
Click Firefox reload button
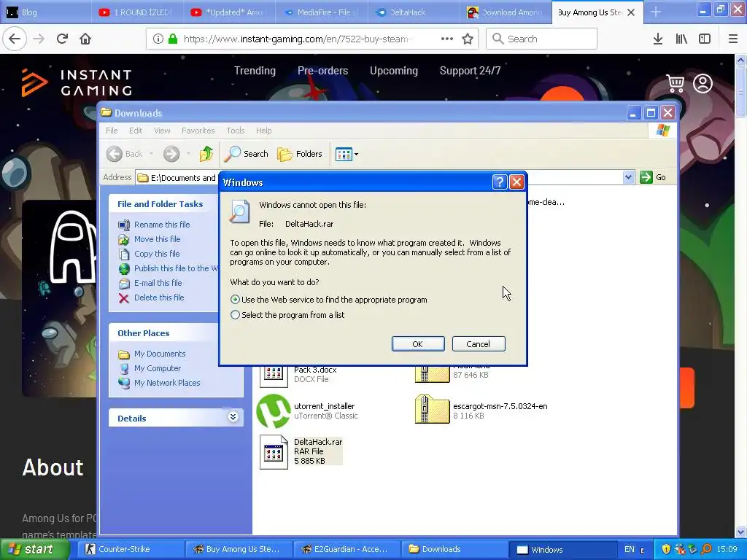point(62,39)
